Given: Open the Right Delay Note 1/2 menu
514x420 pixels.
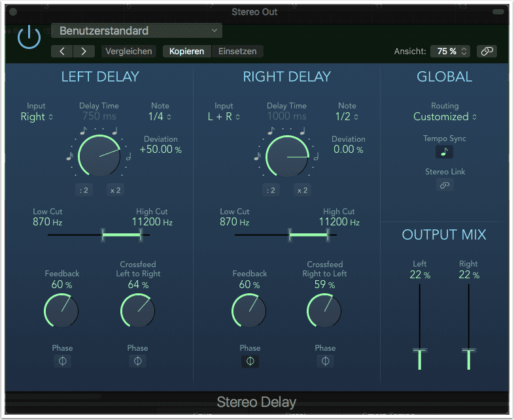Looking at the screenshot, I should click(347, 117).
